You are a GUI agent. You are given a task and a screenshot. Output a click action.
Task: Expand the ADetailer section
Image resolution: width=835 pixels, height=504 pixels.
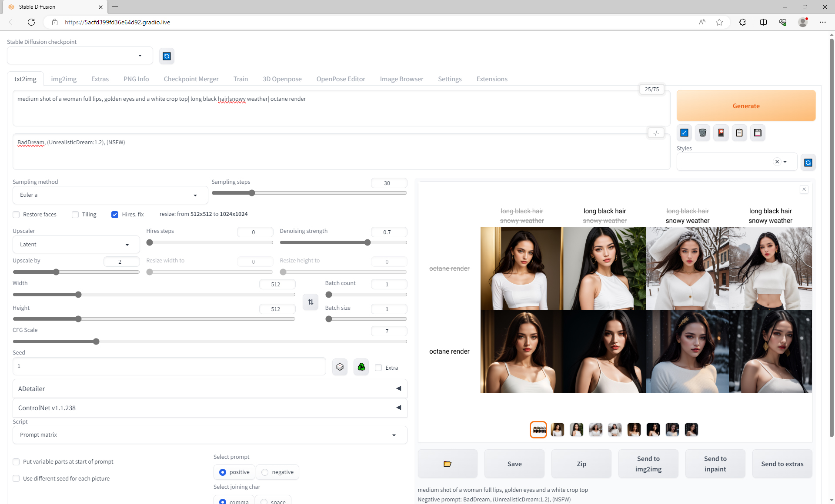tap(210, 389)
